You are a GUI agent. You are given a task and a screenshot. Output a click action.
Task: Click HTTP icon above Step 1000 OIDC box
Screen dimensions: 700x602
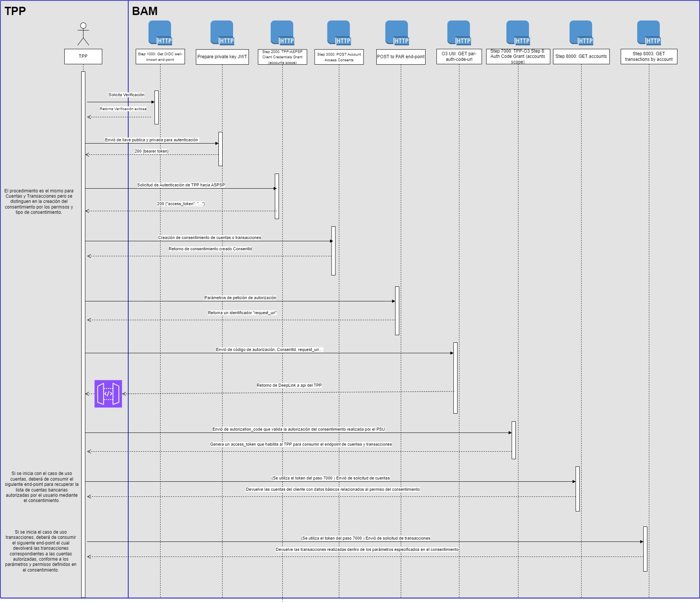160,33
